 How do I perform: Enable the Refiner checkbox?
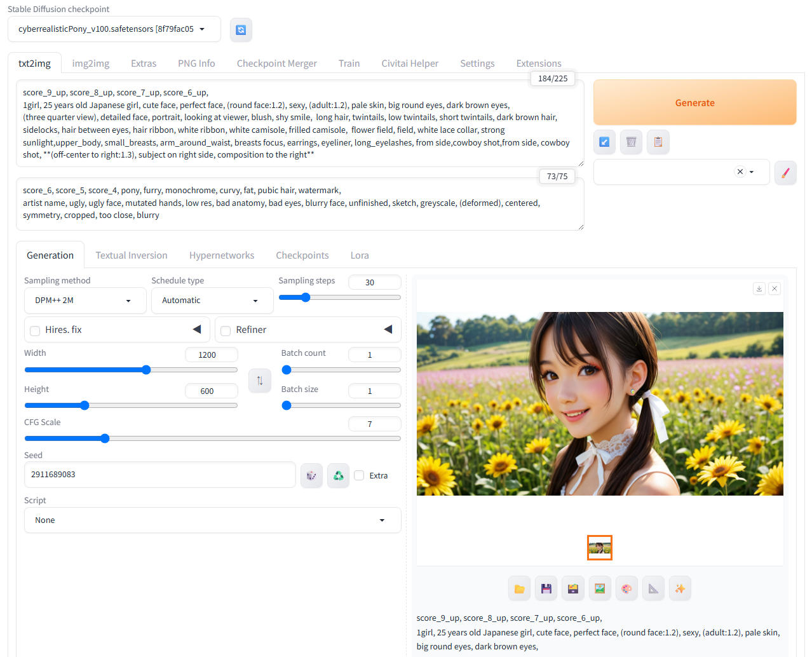pos(226,330)
